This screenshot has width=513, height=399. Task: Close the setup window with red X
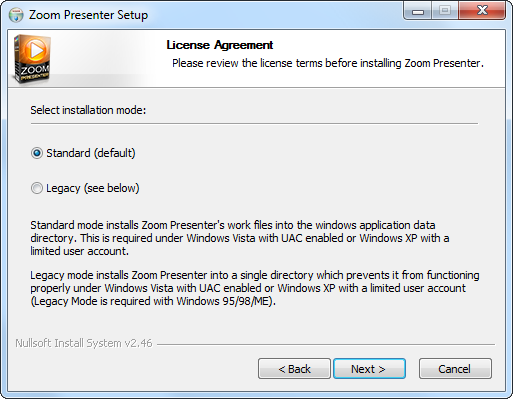pyautogui.click(x=482, y=11)
